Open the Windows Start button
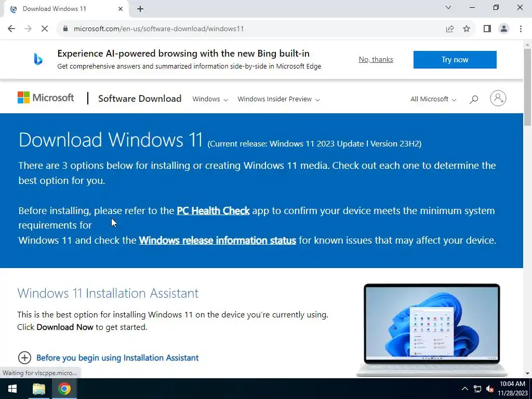Image resolution: width=532 pixels, height=399 pixels. click(12, 389)
